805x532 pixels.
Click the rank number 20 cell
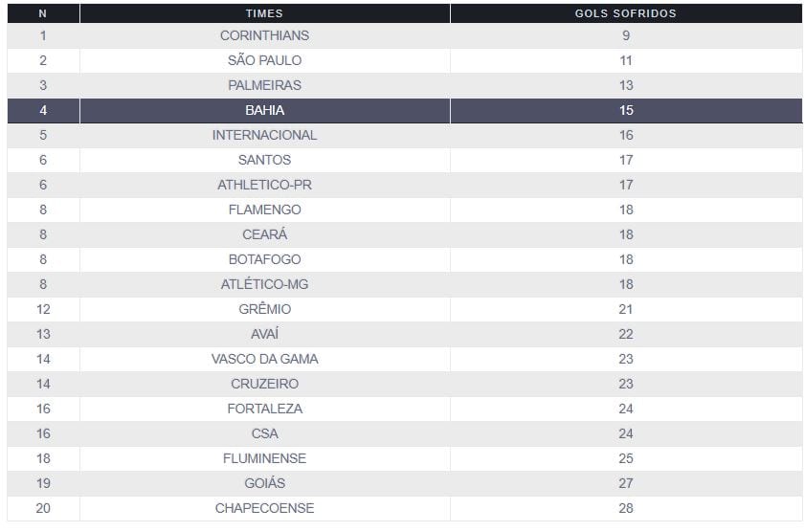pos(42,508)
